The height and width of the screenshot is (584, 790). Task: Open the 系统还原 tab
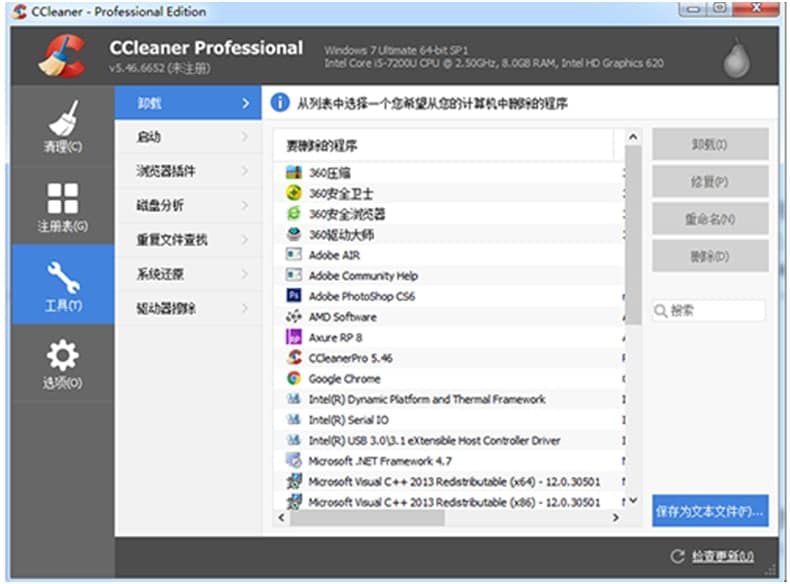pyautogui.click(x=188, y=274)
